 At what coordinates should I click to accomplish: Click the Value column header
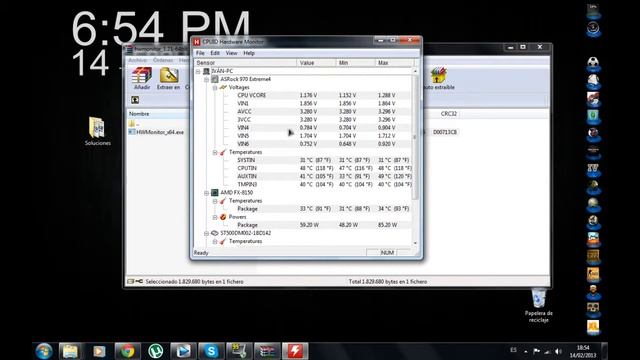[316, 63]
